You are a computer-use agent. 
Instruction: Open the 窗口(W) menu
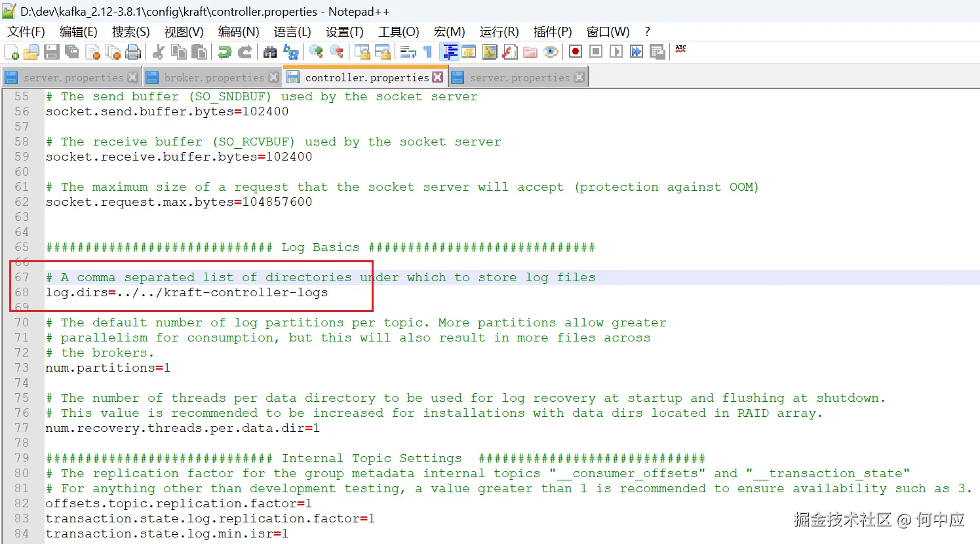tap(608, 31)
